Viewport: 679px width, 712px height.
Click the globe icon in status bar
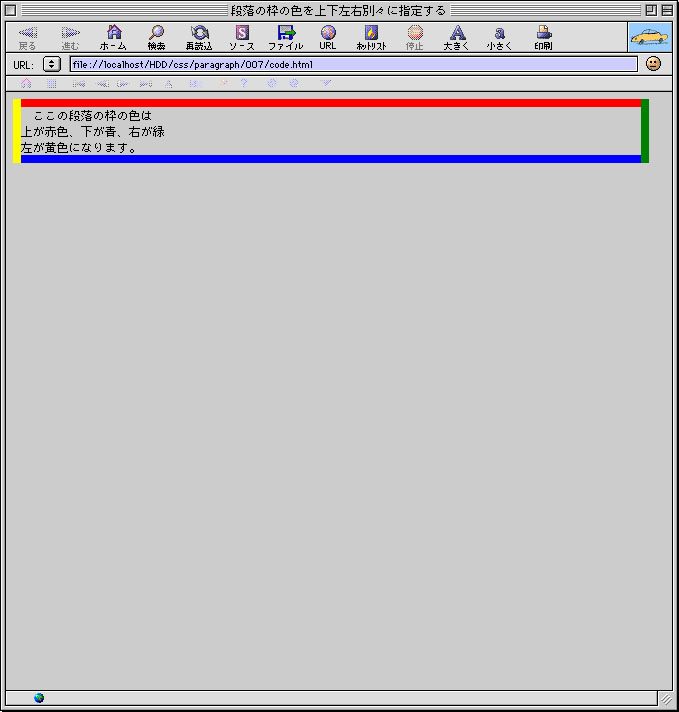(x=39, y=697)
